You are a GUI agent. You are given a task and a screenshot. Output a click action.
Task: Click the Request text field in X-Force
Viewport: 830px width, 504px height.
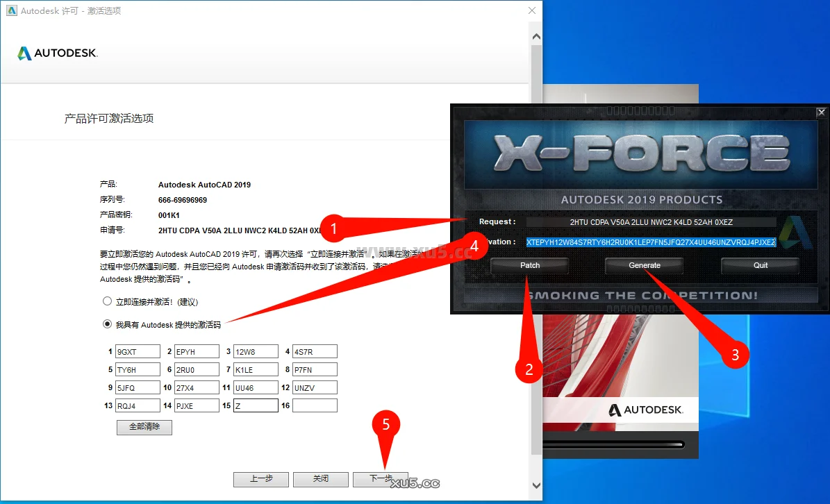pos(651,222)
